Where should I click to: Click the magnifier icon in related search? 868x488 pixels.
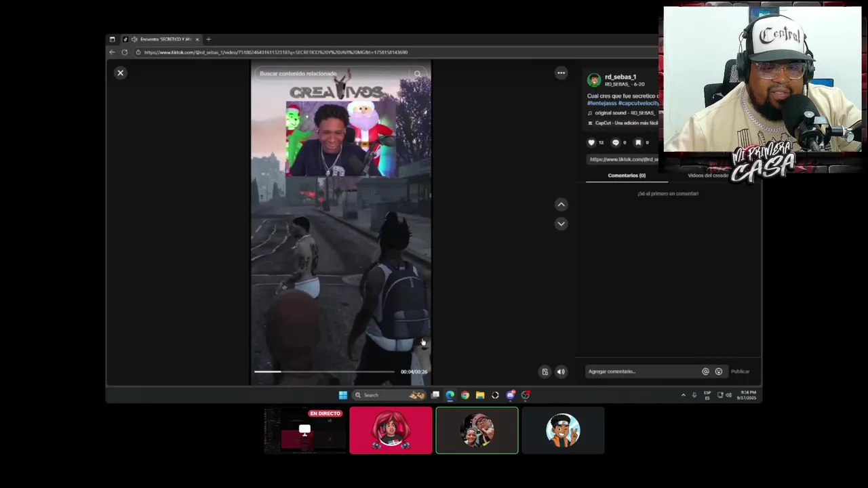point(418,74)
